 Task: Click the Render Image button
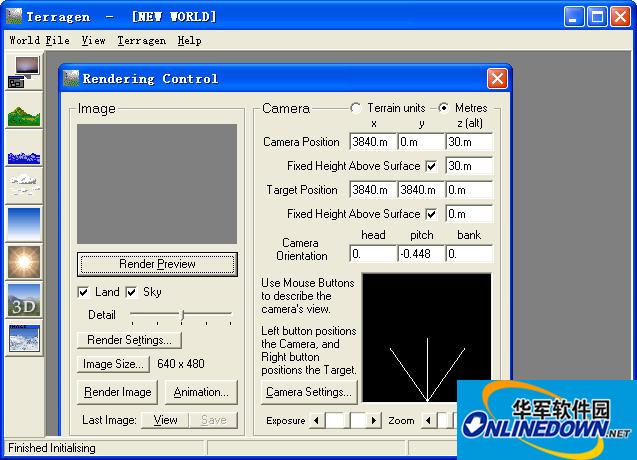point(117,392)
